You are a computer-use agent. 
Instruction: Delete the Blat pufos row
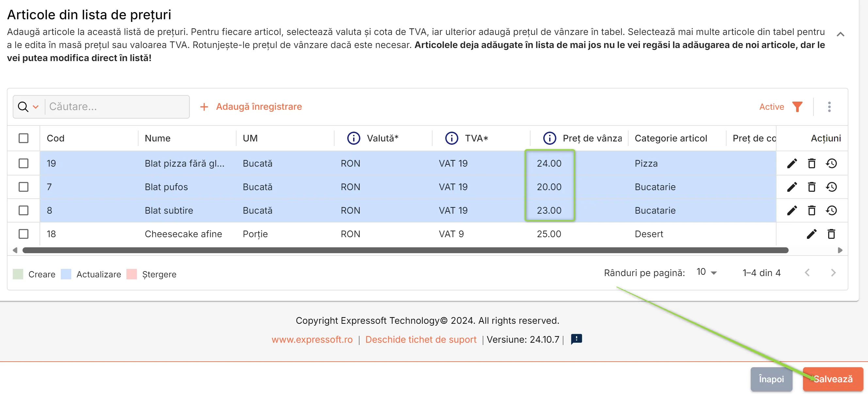(811, 187)
